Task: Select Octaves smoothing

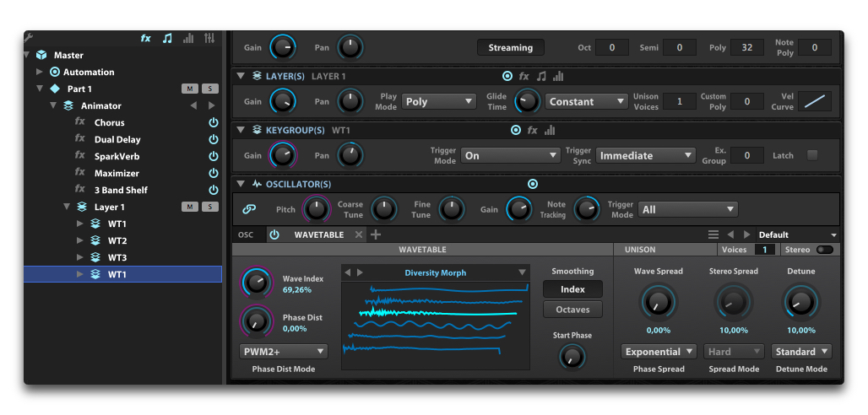Action: coord(572,310)
